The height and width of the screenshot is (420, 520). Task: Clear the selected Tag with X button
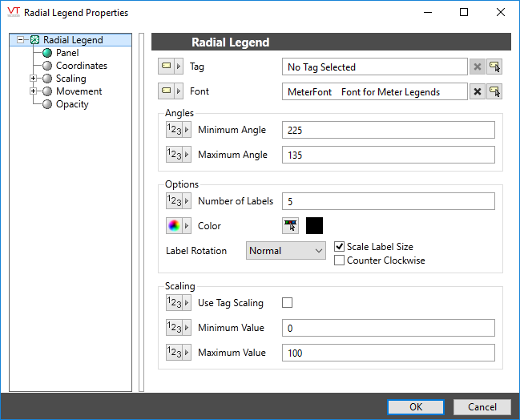478,67
